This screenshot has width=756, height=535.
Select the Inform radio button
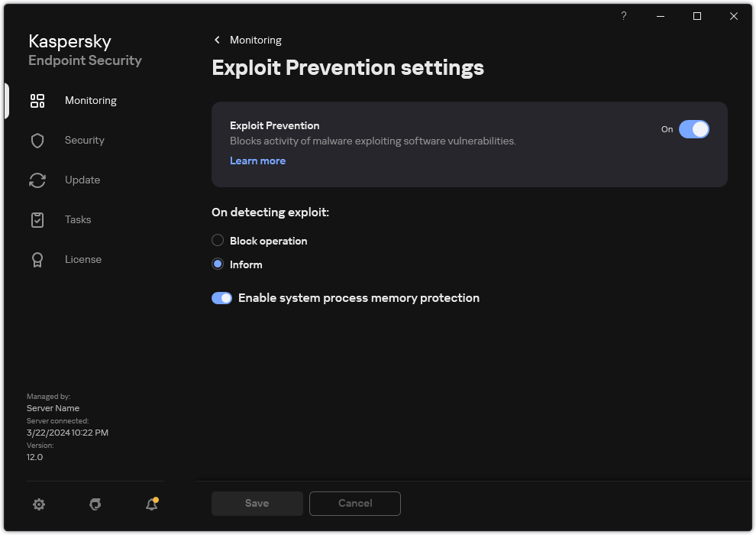click(217, 264)
